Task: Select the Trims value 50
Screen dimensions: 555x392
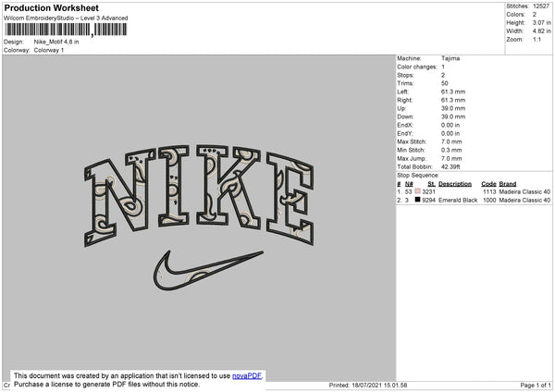Action: click(x=445, y=83)
